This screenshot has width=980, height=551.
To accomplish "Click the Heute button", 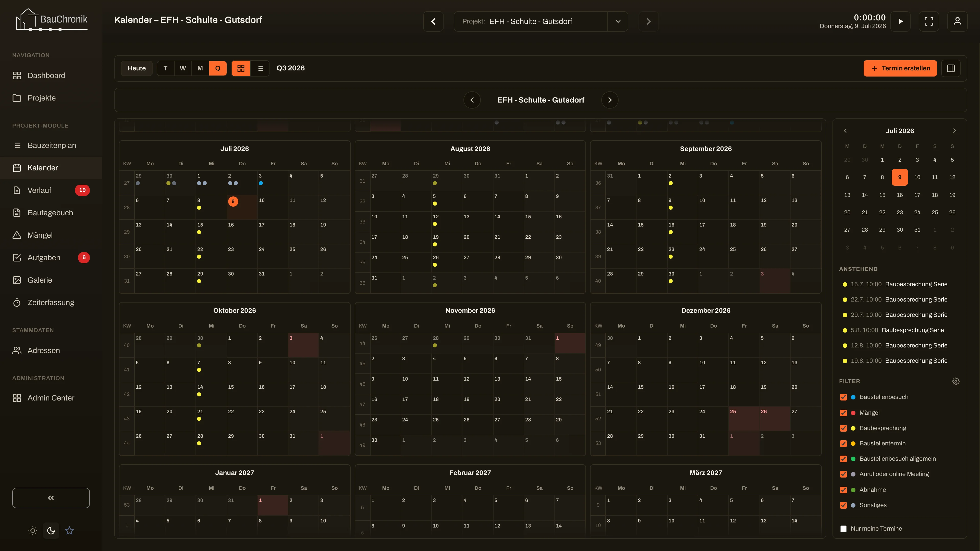I will point(137,68).
